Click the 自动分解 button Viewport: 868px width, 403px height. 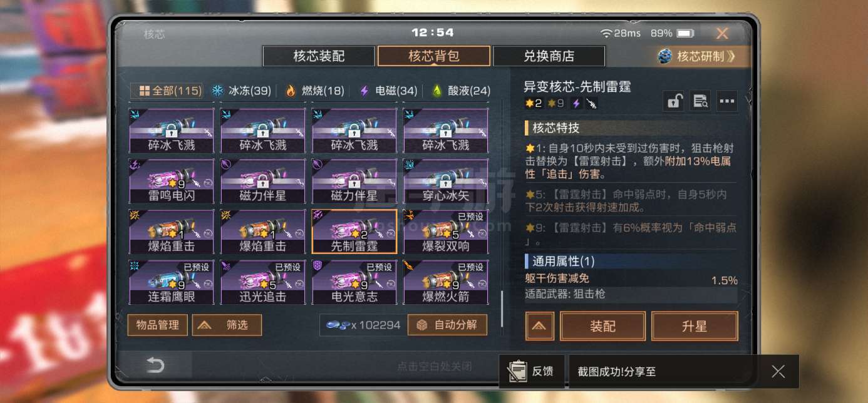(x=447, y=325)
